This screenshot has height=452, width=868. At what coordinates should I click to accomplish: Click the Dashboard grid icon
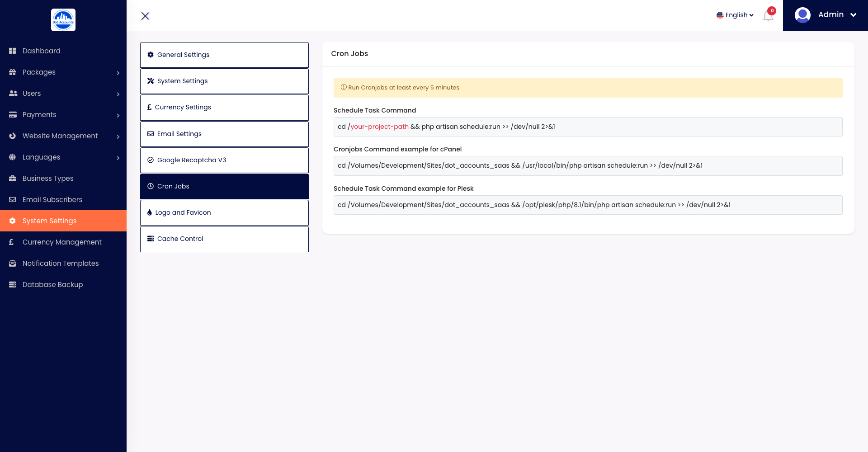coord(13,51)
